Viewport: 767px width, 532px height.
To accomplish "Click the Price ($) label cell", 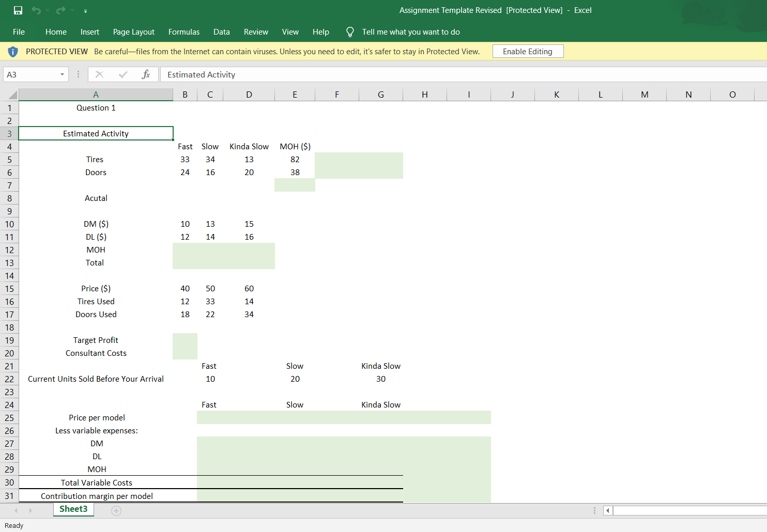I will [x=96, y=289].
